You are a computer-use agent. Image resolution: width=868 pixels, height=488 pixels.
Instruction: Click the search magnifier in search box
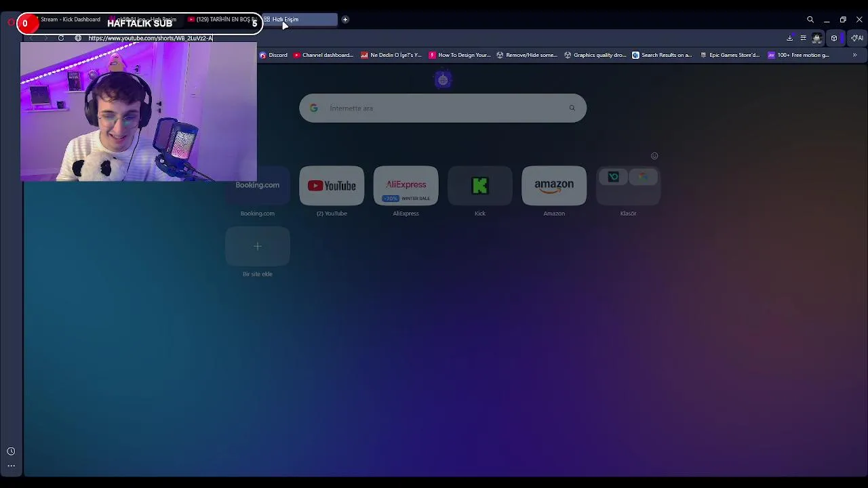point(572,108)
